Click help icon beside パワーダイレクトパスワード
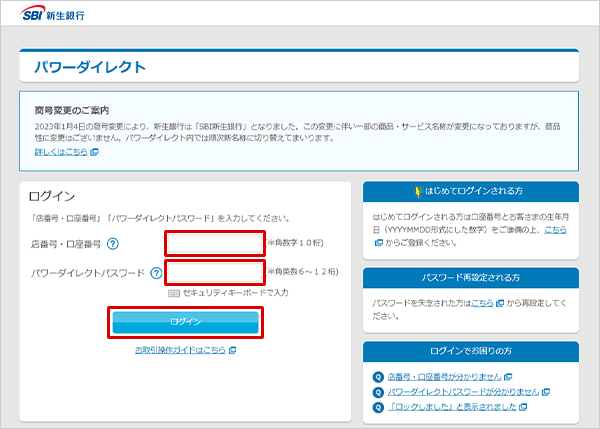This screenshot has height=429, width=600. pos(156,273)
